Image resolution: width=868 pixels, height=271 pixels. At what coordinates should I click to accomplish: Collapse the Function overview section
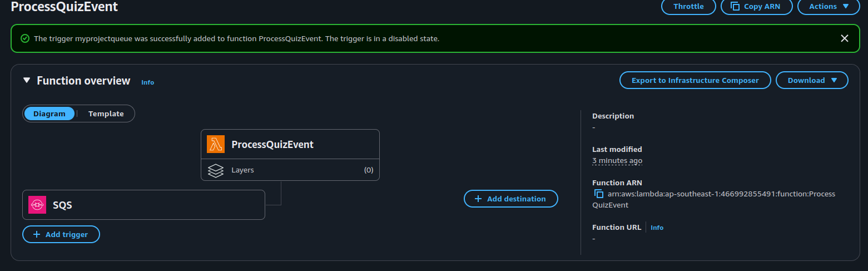27,81
